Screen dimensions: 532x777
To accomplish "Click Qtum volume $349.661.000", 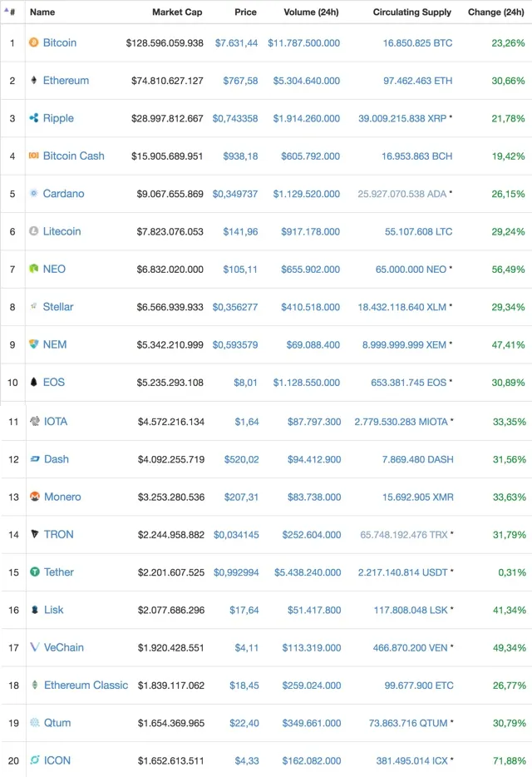I will point(312,723).
